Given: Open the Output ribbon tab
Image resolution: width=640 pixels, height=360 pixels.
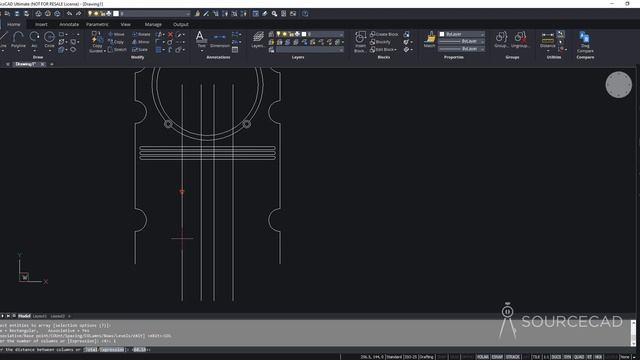Looking at the screenshot, I should 180,24.
